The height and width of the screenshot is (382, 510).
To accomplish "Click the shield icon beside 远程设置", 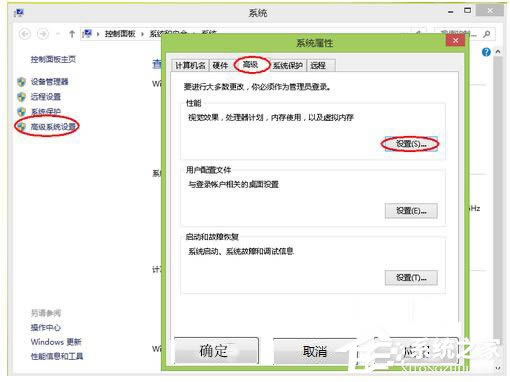I will tap(21, 97).
